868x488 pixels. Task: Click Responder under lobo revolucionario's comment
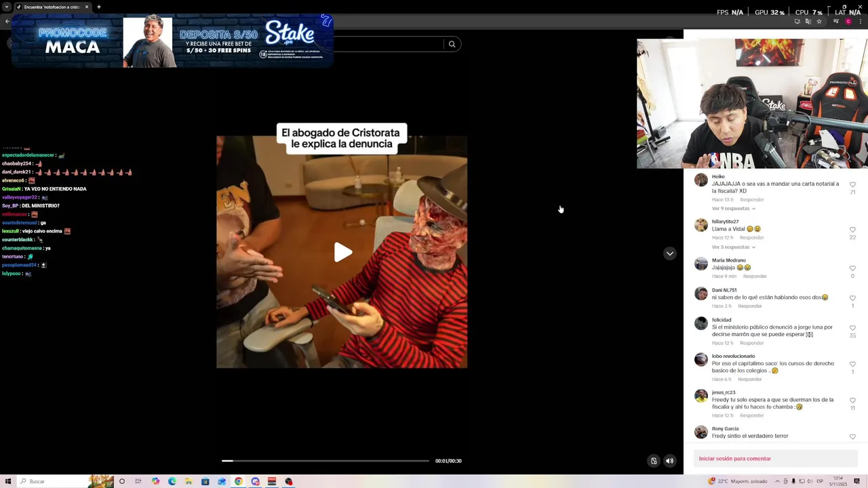[750, 380]
